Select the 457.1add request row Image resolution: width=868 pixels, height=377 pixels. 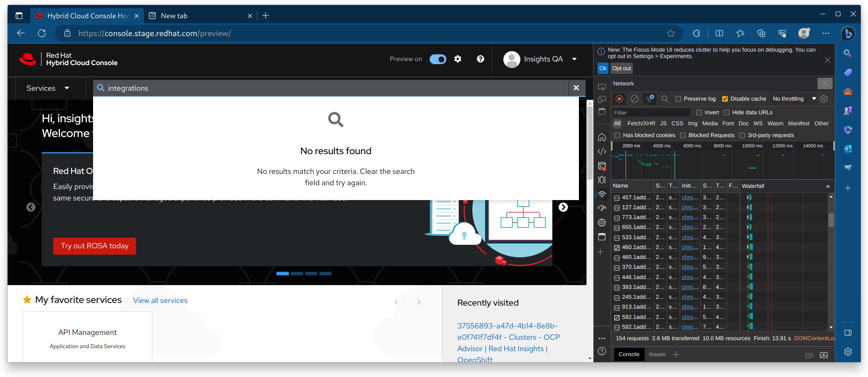(x=720, y=197)
